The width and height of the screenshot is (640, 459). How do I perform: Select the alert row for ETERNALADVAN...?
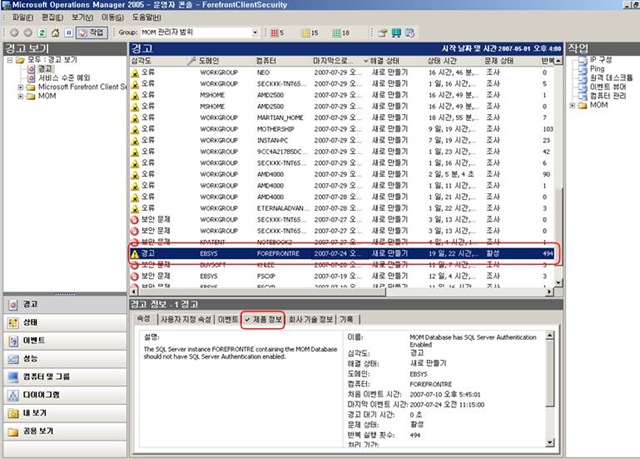tap(342, 208)
